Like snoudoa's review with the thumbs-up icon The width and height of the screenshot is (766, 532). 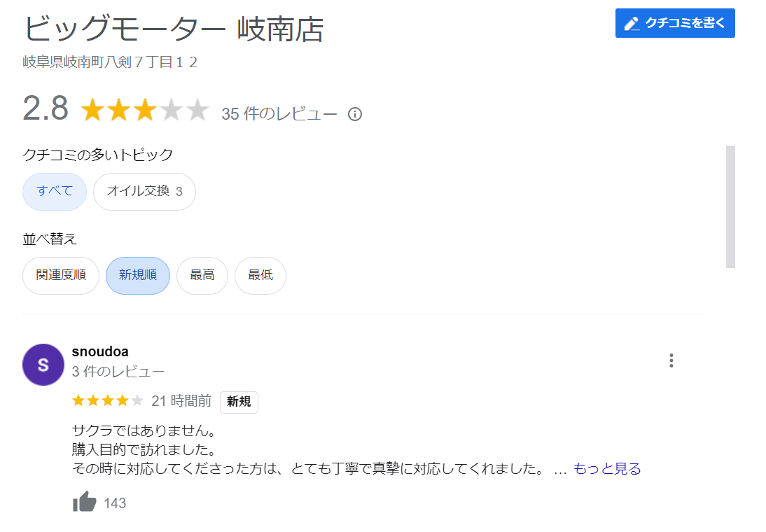(x=85, y=502)
